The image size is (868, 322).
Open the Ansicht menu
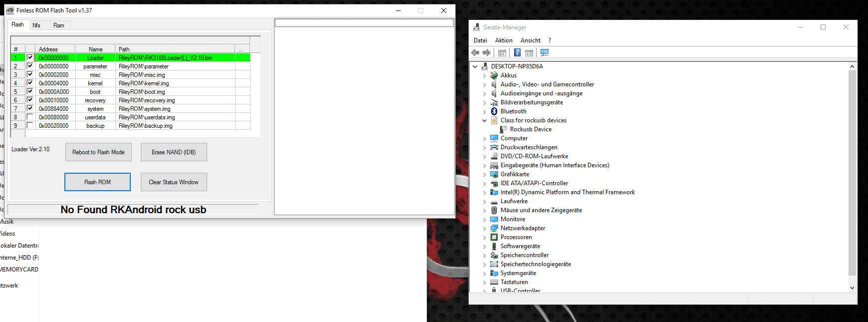coord(530,40)
